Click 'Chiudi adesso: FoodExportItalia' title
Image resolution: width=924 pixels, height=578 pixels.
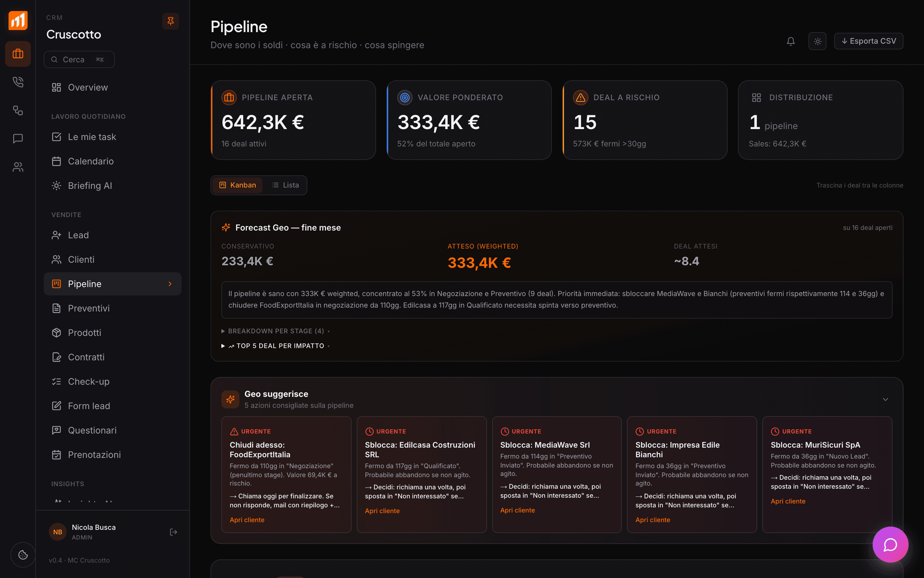point(260,450)
